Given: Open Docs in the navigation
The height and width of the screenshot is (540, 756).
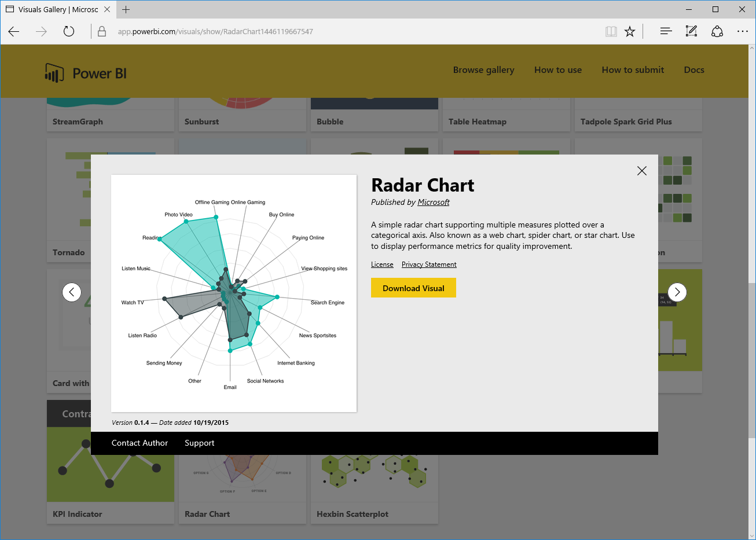Looking at the screenshot, I should pos(694,70).
